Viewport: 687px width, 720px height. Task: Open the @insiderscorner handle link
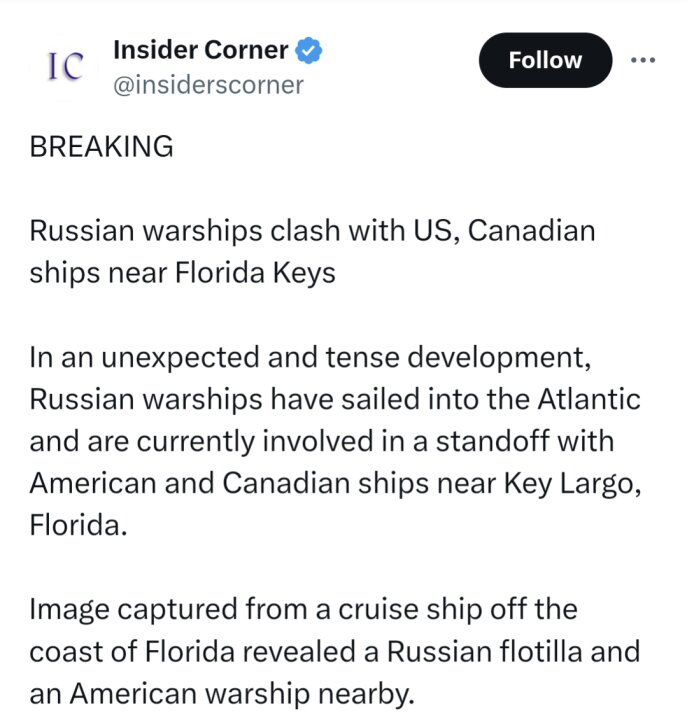[x=208, y=85]
